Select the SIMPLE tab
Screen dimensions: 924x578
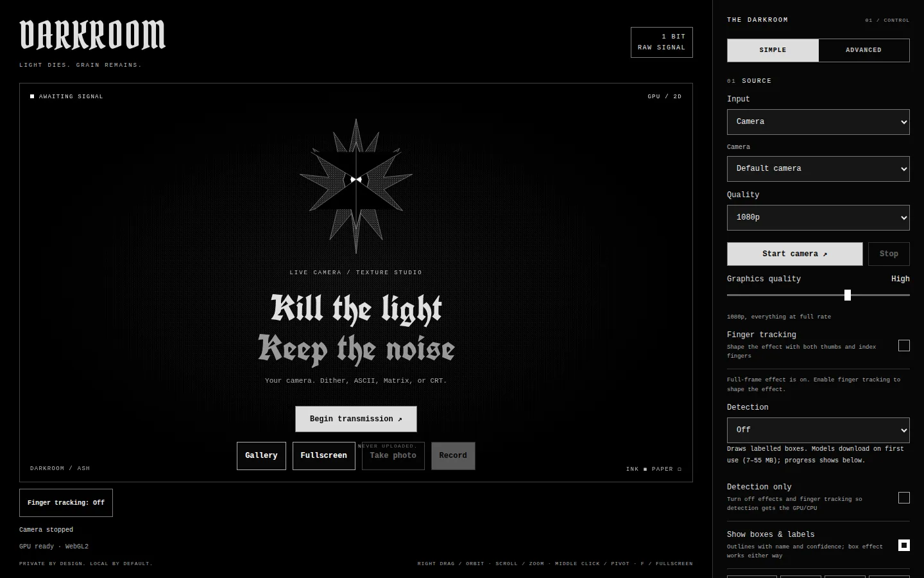(x=773, y=50)
